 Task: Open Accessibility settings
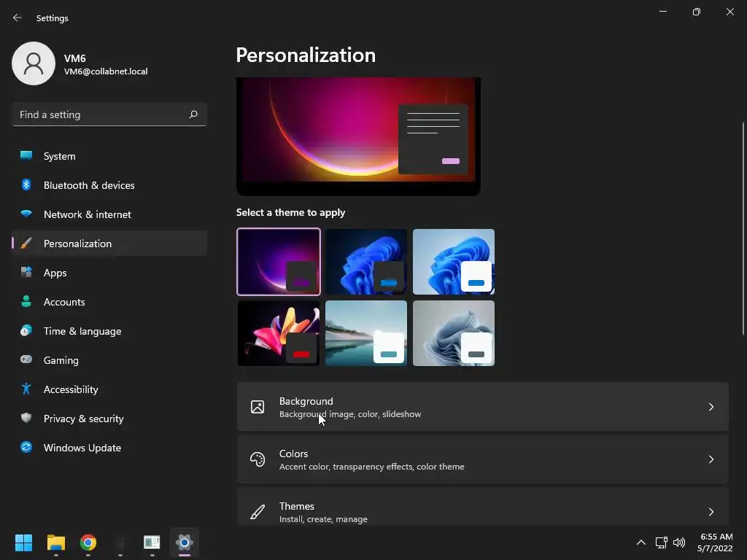(x=109, y=389)
